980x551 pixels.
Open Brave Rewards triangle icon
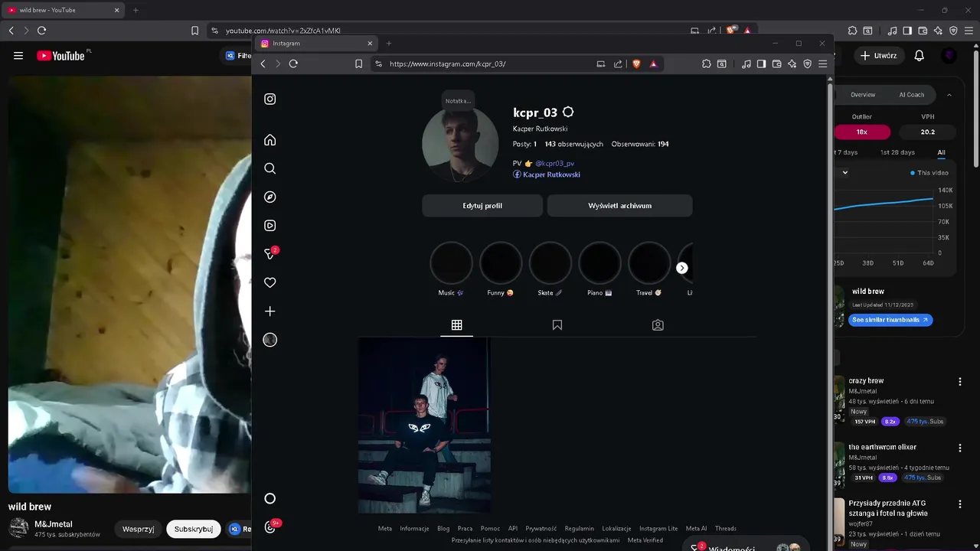coord(653,64)
